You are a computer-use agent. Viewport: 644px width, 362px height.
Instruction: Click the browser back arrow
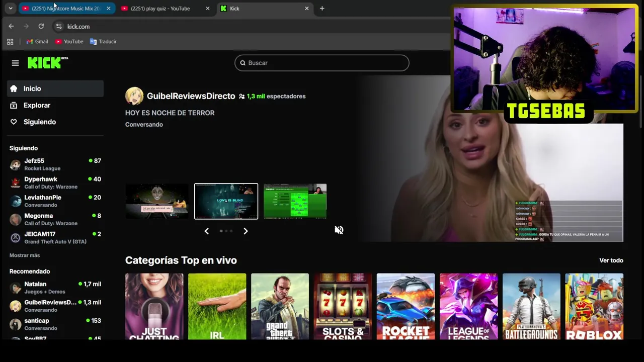pos(11,26)
